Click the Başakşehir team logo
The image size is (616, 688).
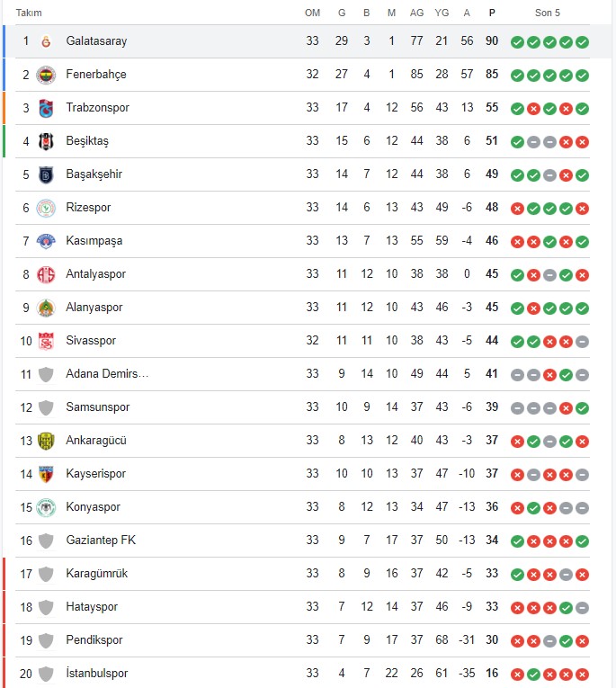(x=46, y=174)
